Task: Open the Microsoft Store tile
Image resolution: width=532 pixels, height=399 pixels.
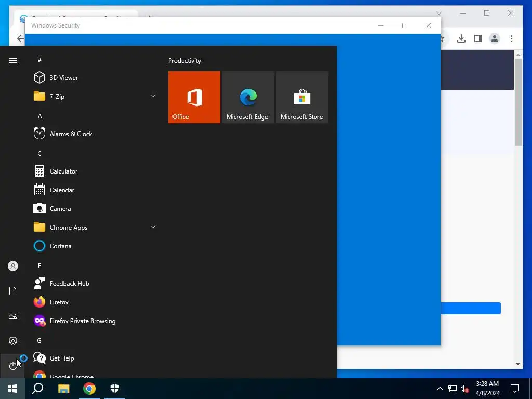Action: (302, 97)
